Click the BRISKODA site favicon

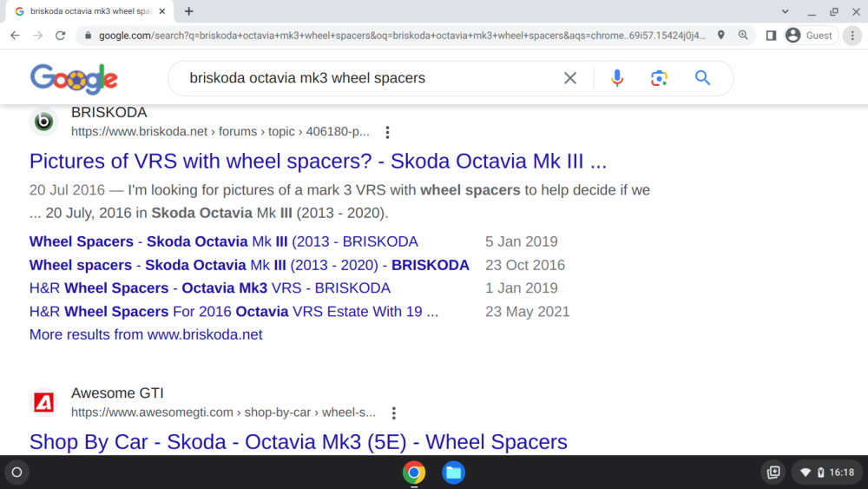43,122
